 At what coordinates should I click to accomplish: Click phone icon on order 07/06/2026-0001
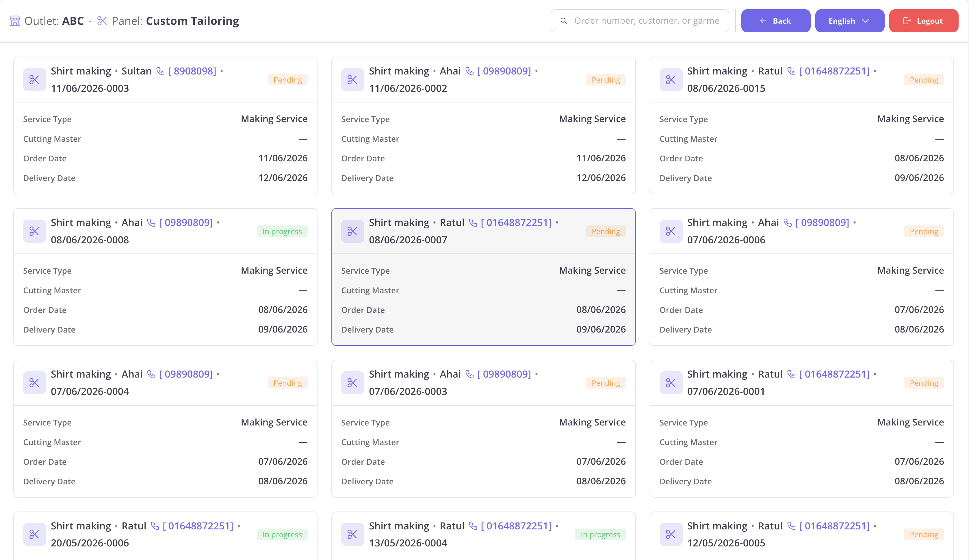coord(791,374)
